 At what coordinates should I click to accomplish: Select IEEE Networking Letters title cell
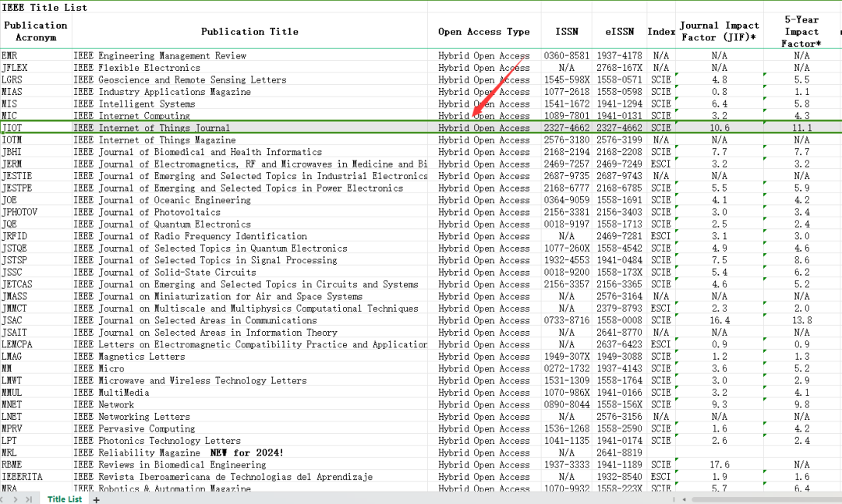(x=249, y=417)
